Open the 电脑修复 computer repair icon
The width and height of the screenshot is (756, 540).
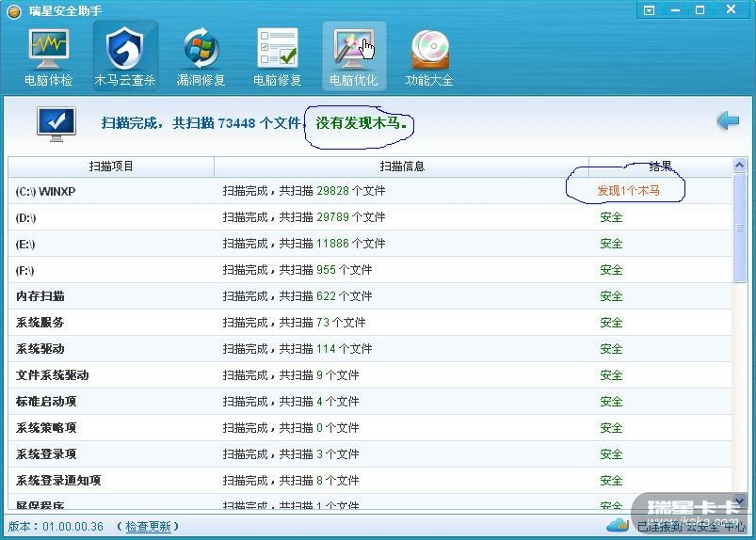click(x=277, y=56)
